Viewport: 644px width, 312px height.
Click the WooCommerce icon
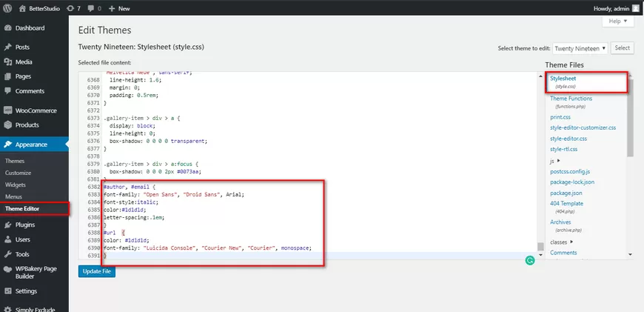pos(7,110)
